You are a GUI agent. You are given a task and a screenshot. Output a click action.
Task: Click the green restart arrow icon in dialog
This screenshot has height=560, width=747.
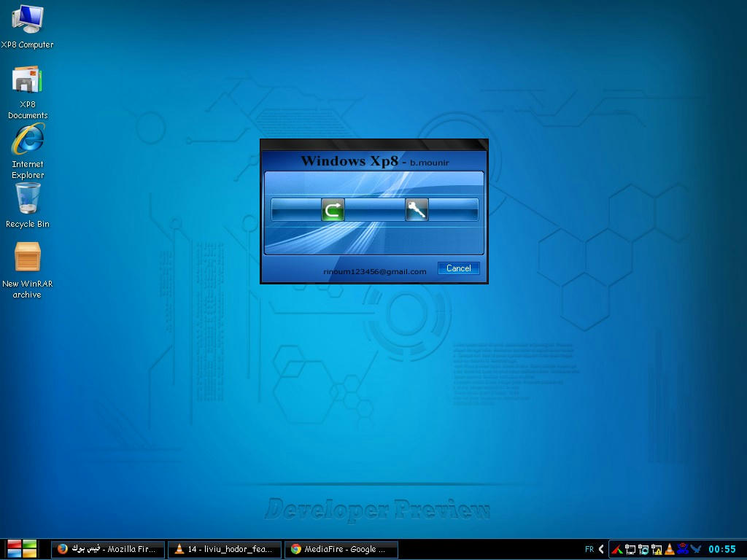point(333,209)
